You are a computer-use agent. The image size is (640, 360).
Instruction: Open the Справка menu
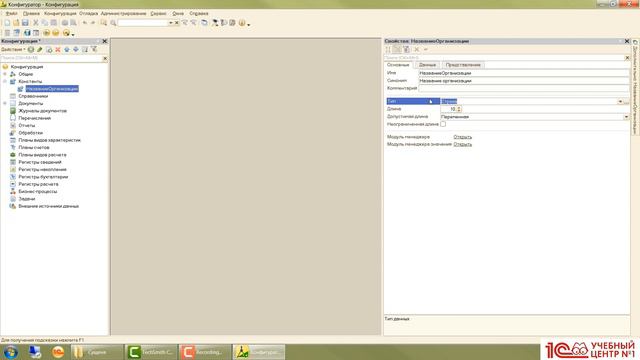(199, 13)
